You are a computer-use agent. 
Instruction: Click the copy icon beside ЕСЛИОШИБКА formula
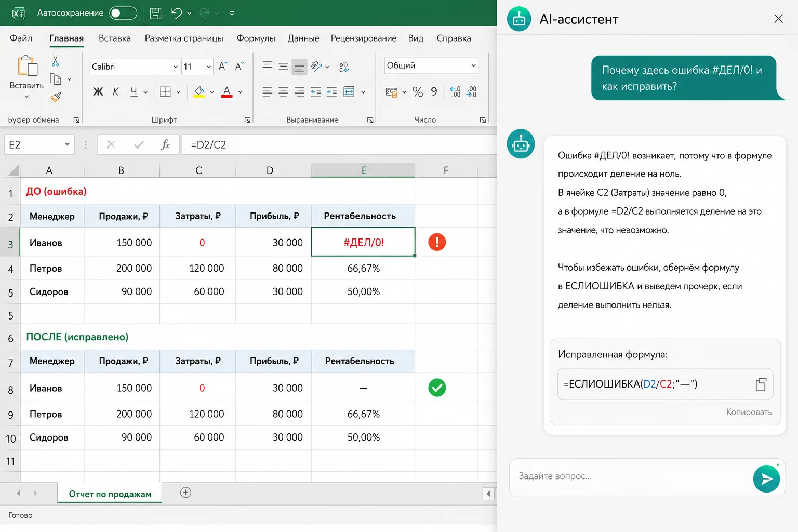tap(761, 384)
